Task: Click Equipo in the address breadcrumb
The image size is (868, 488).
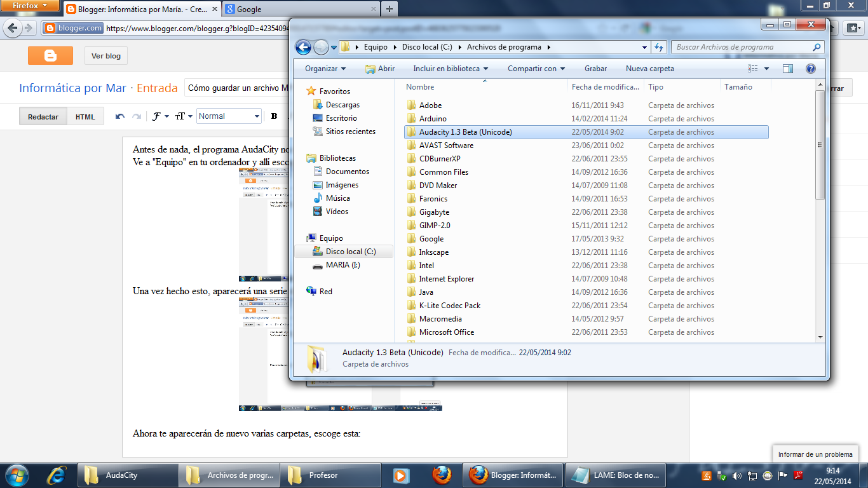Action: click(375, 47)
